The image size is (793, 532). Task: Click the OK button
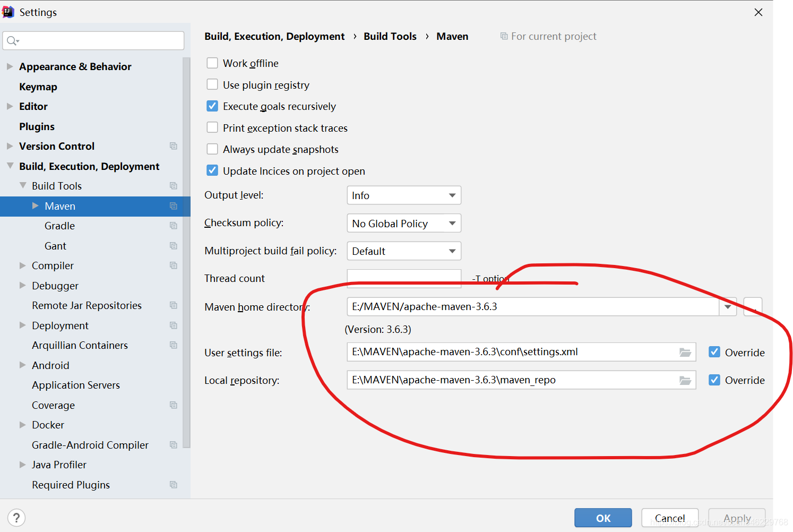(x=603, y=518)
